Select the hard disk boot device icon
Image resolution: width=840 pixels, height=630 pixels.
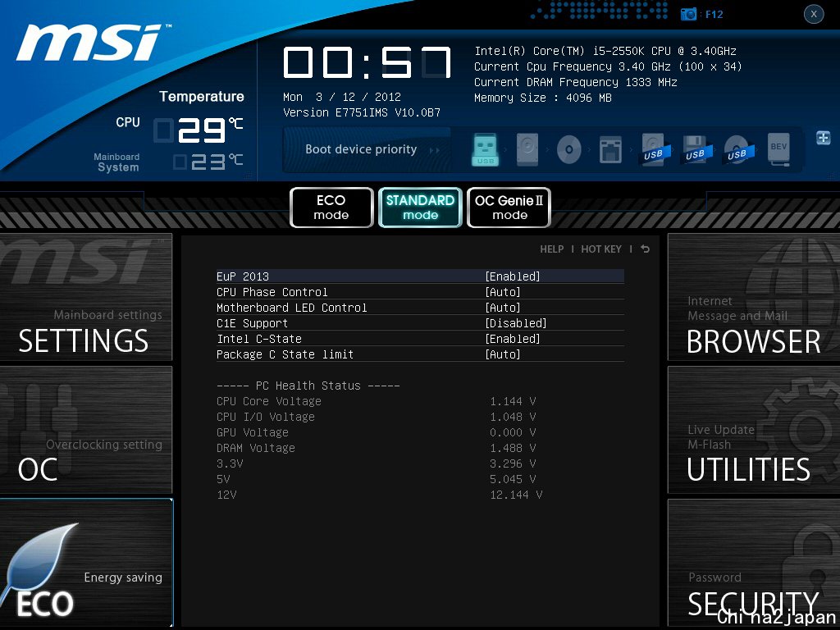pos(527,149)
